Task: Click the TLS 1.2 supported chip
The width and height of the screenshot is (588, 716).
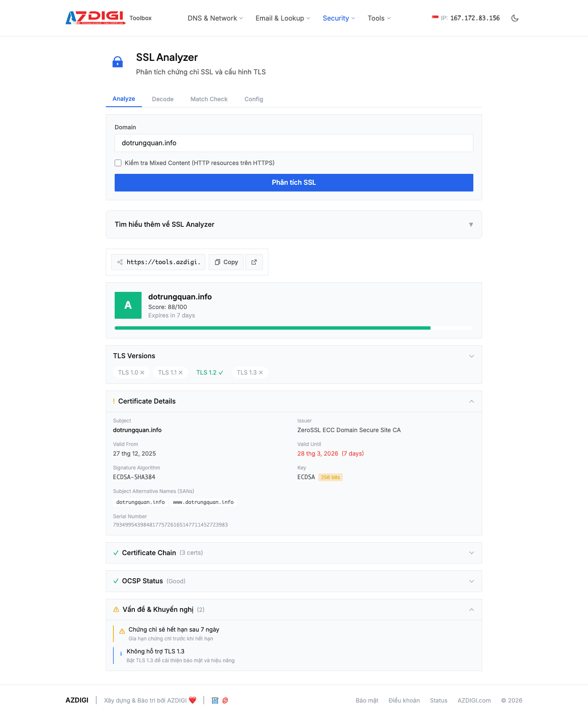Action: [210, 372]
